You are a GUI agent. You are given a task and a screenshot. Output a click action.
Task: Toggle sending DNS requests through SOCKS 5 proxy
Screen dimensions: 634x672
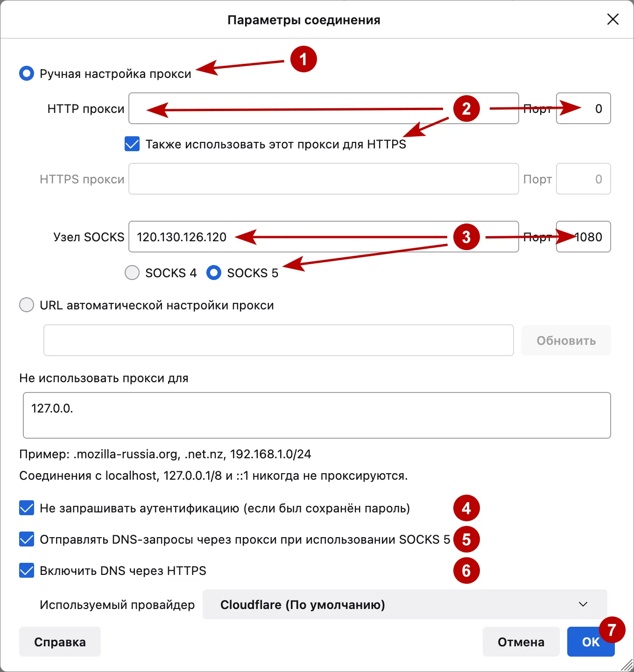click(27, 539)
